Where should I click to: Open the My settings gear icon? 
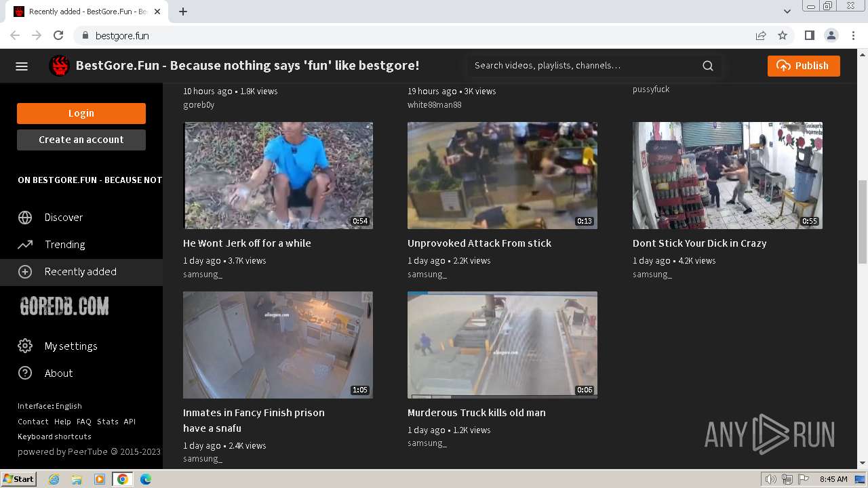(25, 346)
